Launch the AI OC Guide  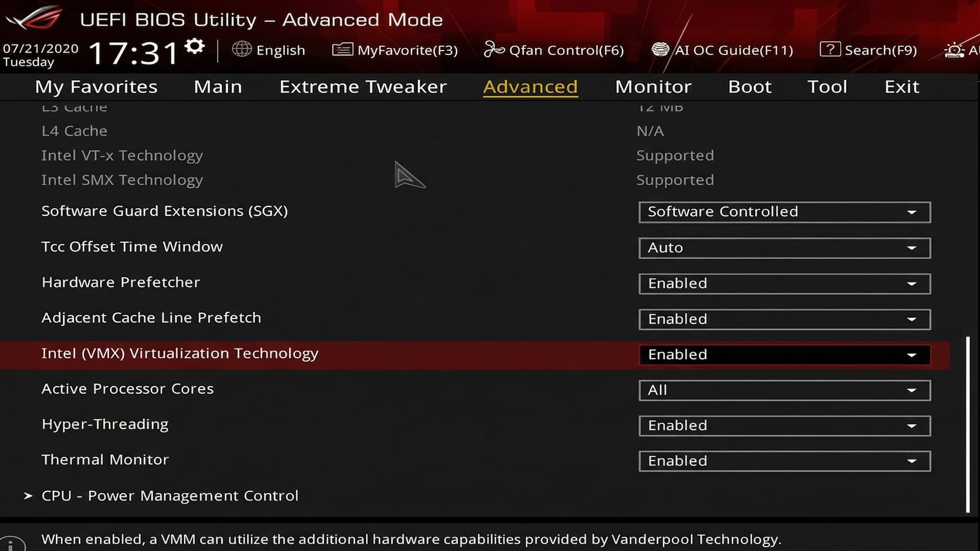[723, 49]
